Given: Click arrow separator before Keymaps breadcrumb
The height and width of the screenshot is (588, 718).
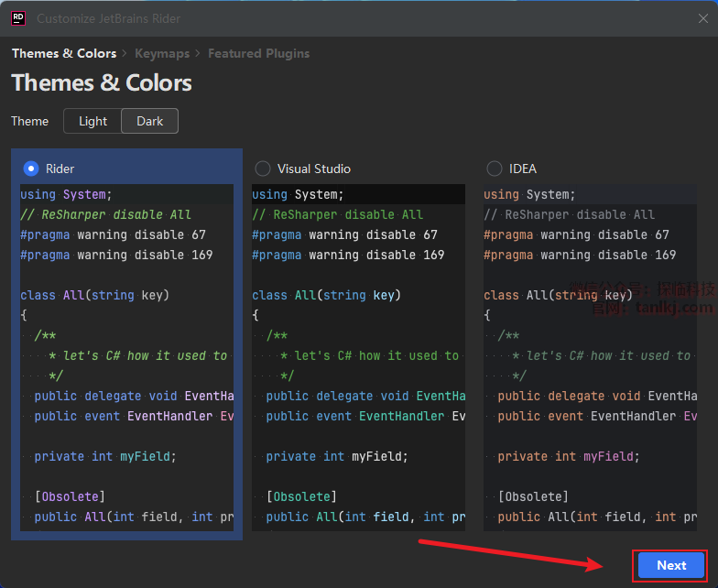Looking at the screenshot, I should click(x=125, y=53).
